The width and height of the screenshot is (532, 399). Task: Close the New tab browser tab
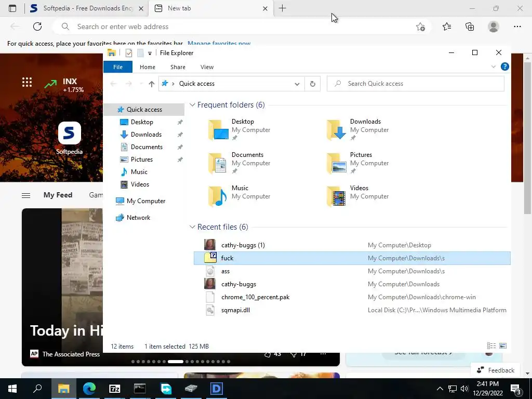(x=265, y=8)
